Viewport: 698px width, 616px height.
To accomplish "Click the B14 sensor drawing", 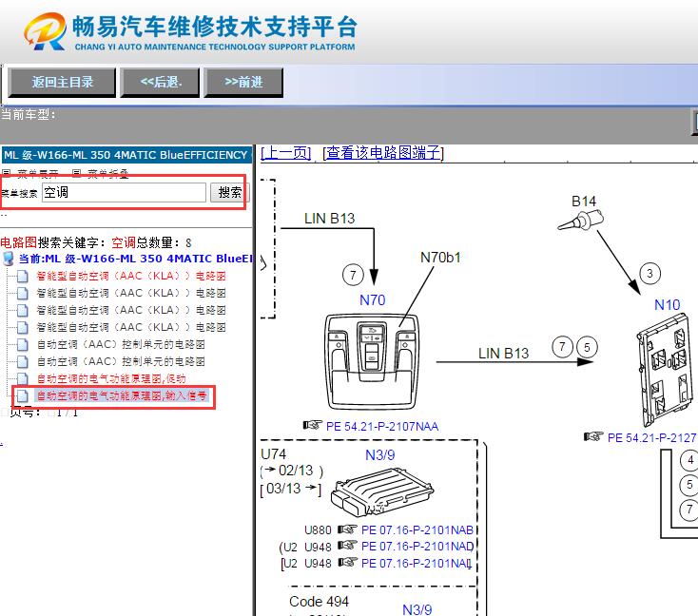I will pos(581,221).
